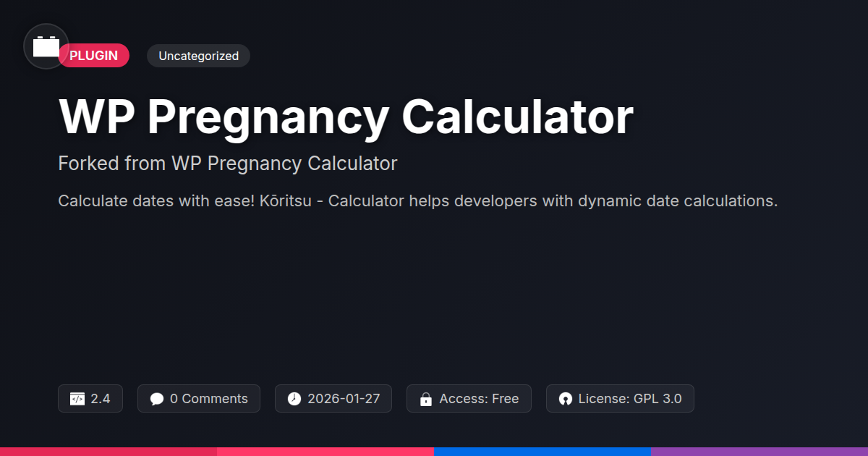
Task: Open the Uncategorized category tag
Action: [198, 56]
